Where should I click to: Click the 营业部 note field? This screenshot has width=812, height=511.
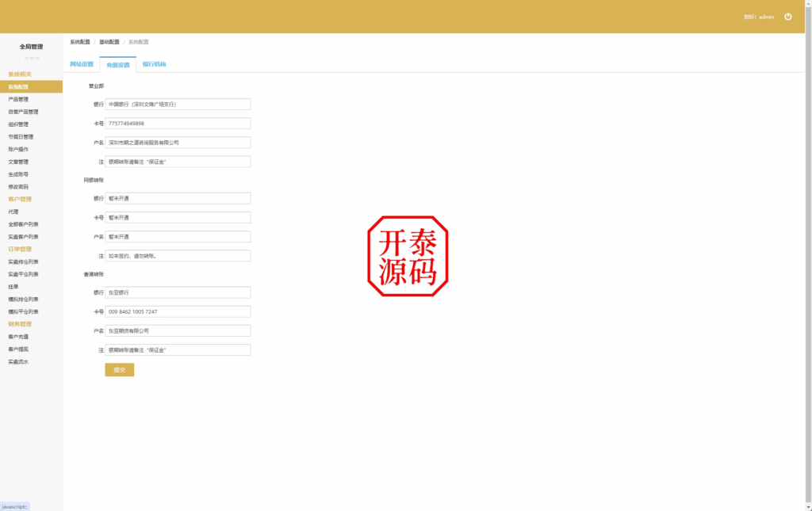click(x=178, y=162)
